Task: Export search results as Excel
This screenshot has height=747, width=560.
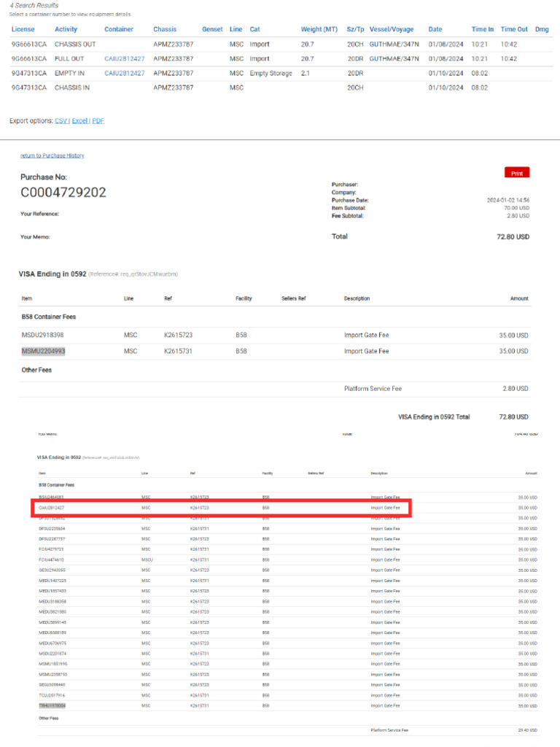Action: tap(79, 121)
